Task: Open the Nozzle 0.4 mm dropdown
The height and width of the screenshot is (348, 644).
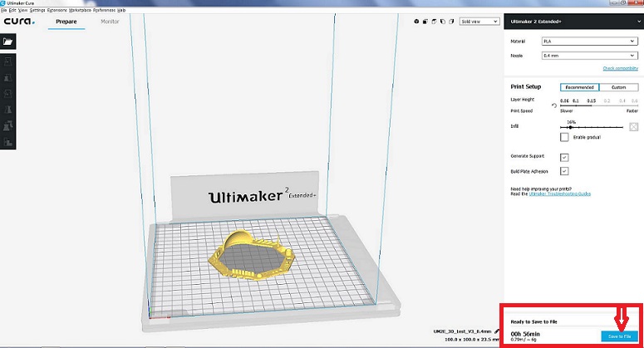Action: (589, 56)
